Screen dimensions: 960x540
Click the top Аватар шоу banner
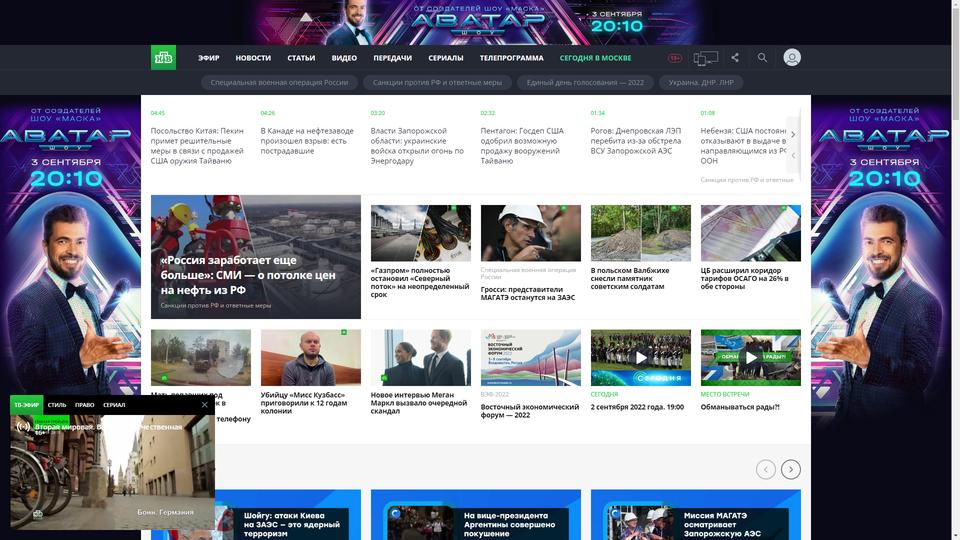479,22
